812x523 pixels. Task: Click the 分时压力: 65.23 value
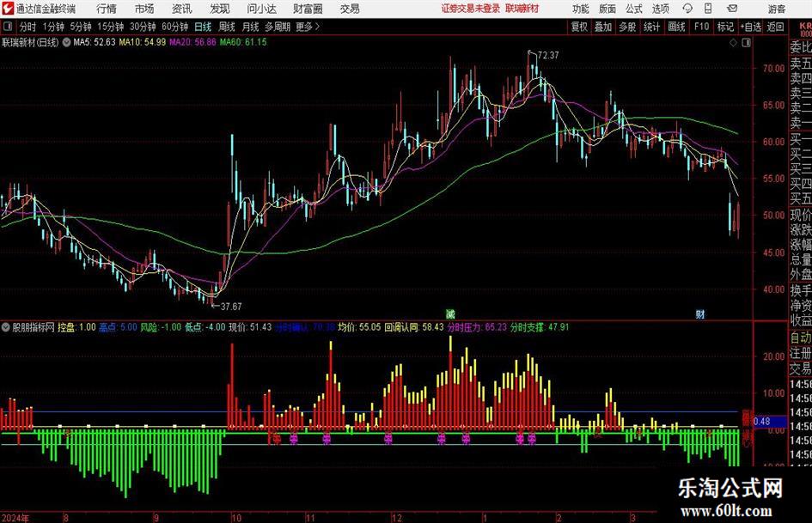[477, 327]
